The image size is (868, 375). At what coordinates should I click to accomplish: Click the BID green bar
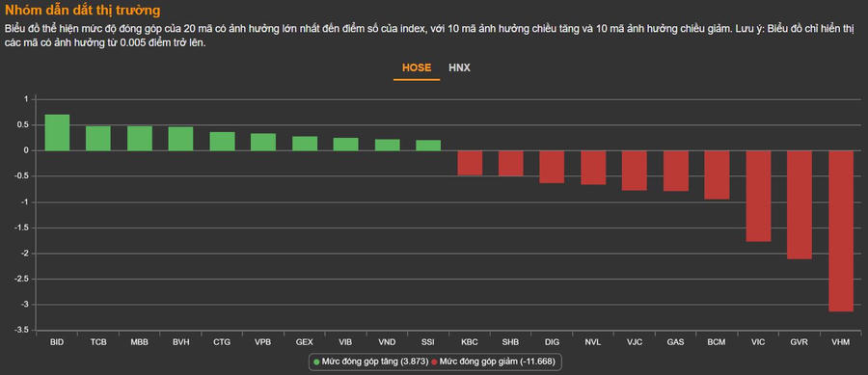point(57,132)
